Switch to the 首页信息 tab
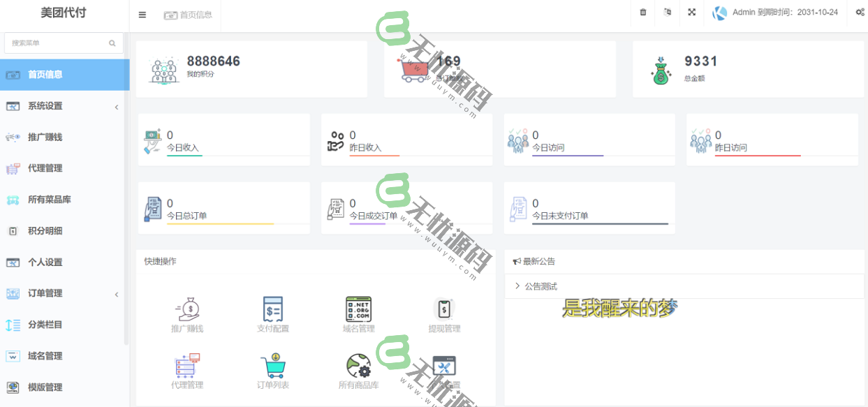 [190, 14]
